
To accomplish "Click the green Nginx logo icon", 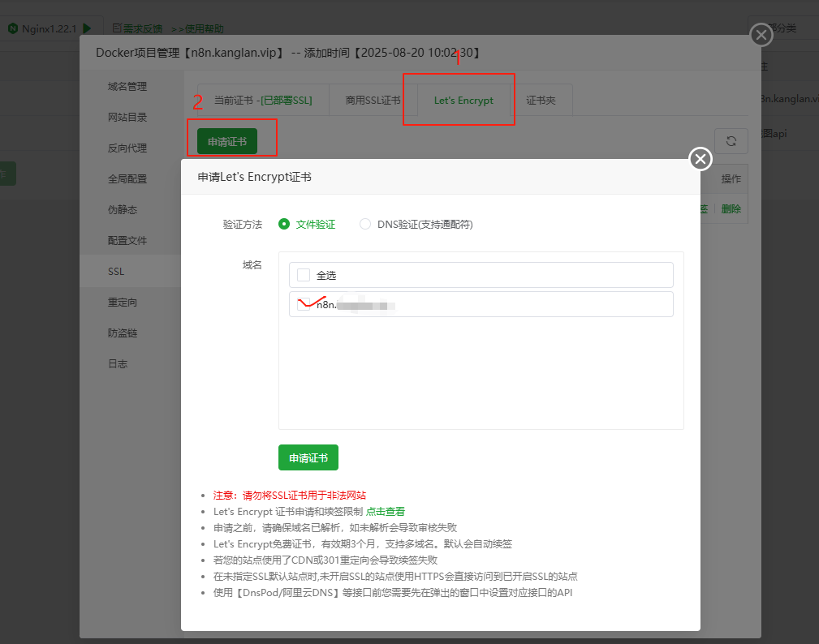I will pyautogui.click(x=13, y=28).
